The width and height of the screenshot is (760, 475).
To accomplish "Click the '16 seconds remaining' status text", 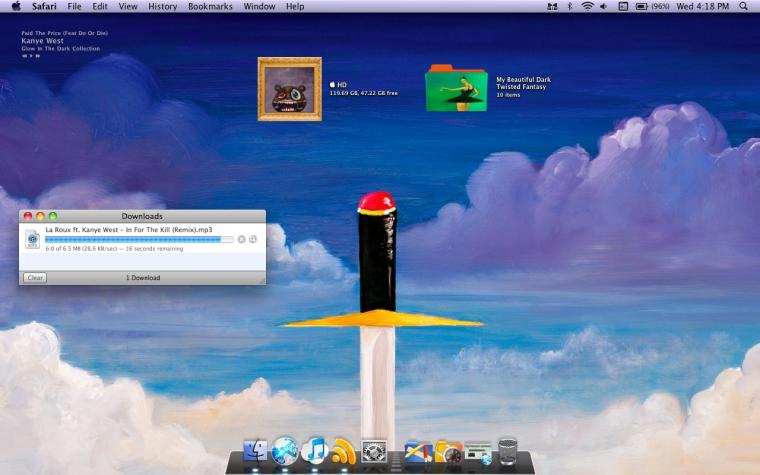I will tap(155, 249).
